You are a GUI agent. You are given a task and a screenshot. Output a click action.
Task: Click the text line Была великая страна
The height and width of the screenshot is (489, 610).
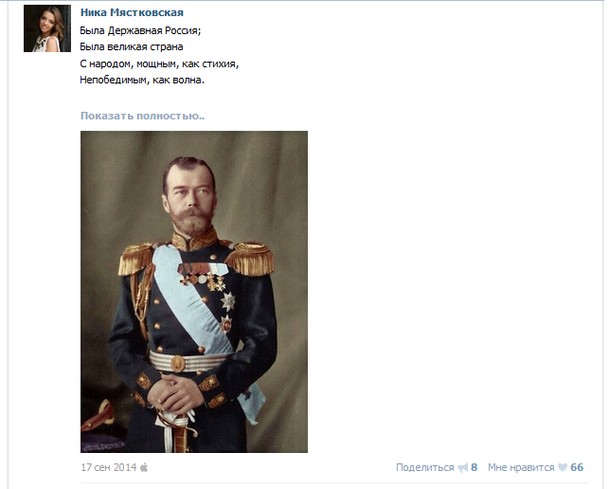(131, 47)
